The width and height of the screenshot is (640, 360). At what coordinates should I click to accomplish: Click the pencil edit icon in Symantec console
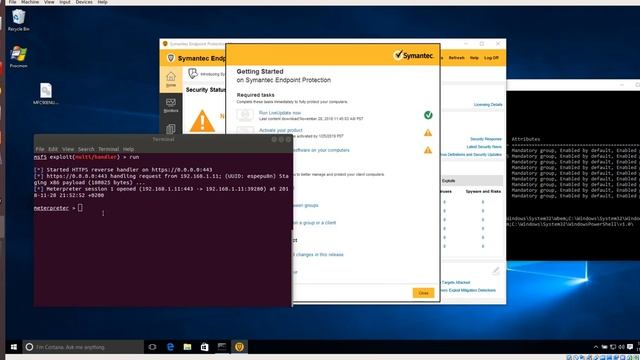[496, 271]
